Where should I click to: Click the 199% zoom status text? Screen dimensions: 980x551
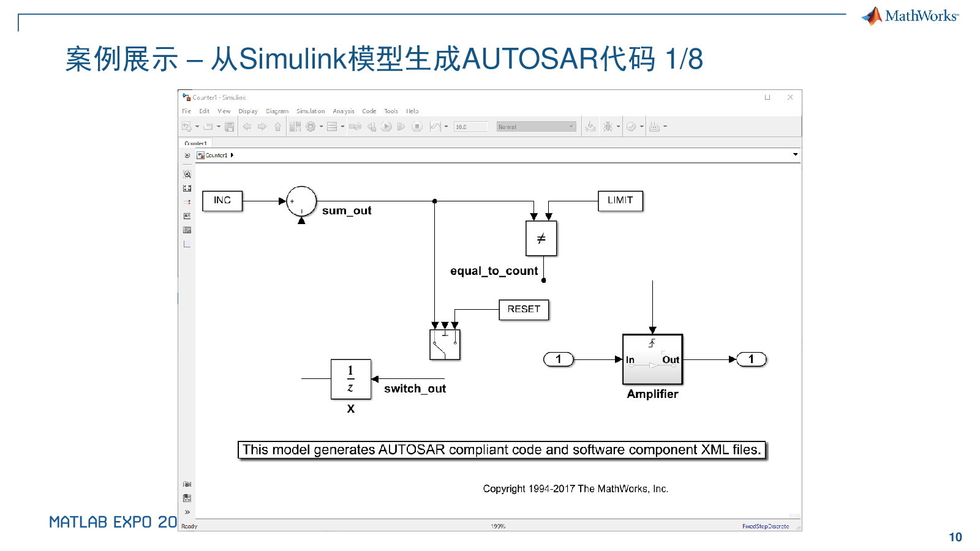(498, 527)
